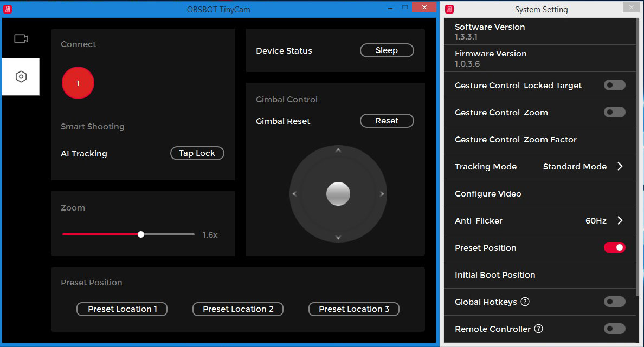Open Gesture Control-Zoom Factor setting
Image resolution: width=644 pixels, height=347 pixels.
coord(516,140)
